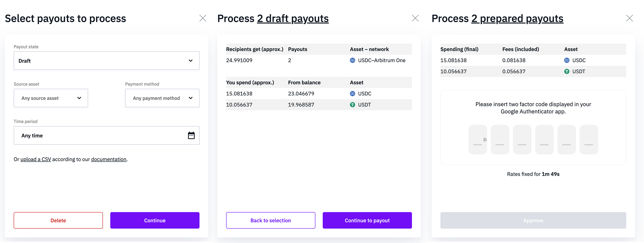Expand the Payout state Draft dropdown
Screen dimensions: 644x243
107,61
